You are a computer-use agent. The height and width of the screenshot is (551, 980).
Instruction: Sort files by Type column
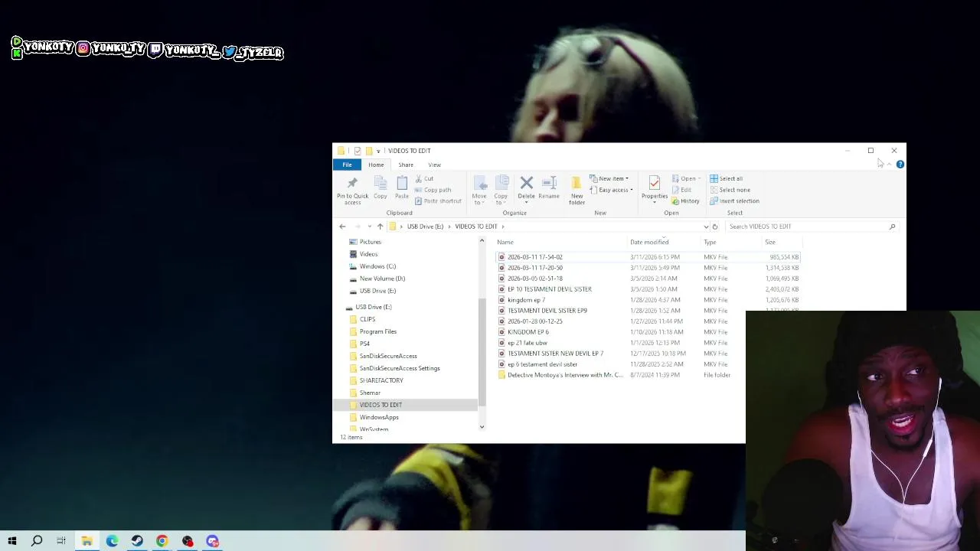pos(710,243)
